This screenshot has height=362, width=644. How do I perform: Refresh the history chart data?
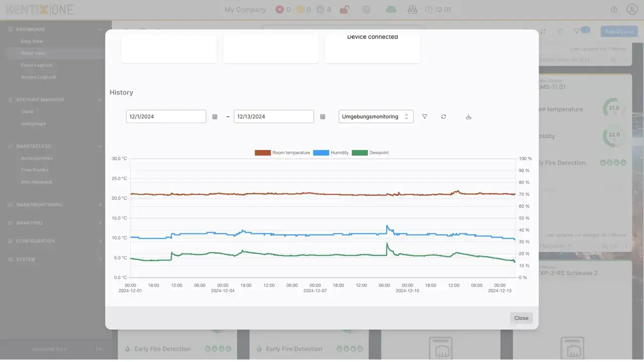click(443, 117)
